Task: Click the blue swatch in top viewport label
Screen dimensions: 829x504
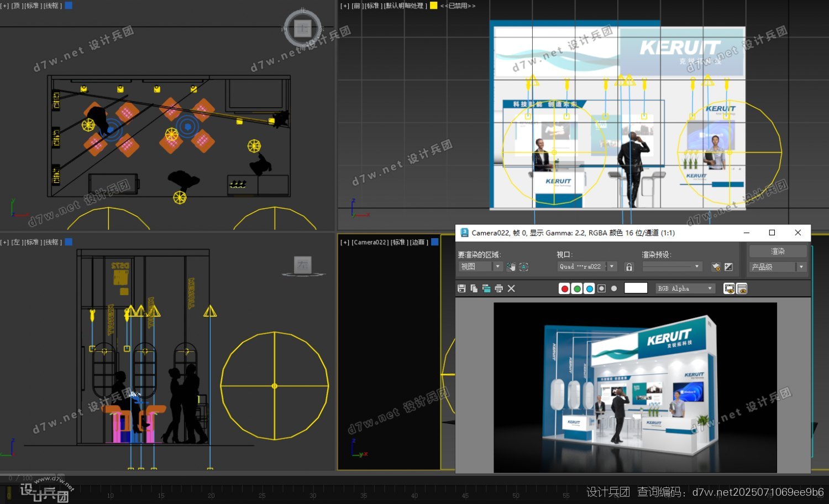Action: [x=69, y=6]
